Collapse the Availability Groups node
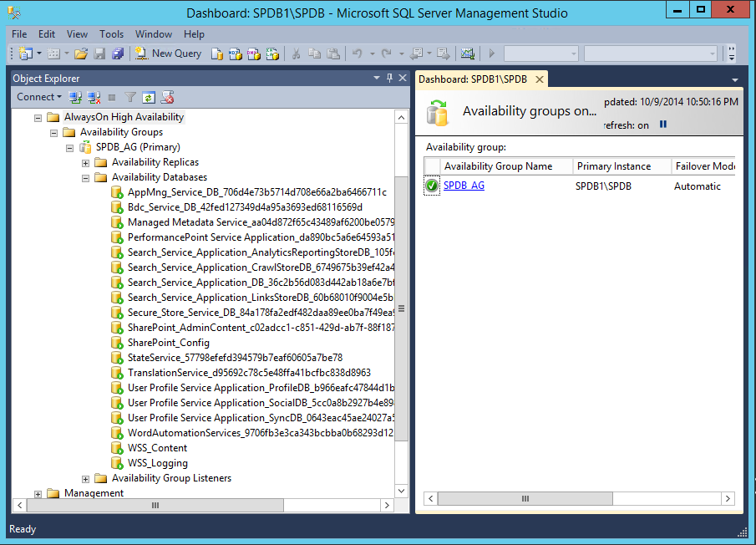Screen dimensions: 756x545 (54, 133)
